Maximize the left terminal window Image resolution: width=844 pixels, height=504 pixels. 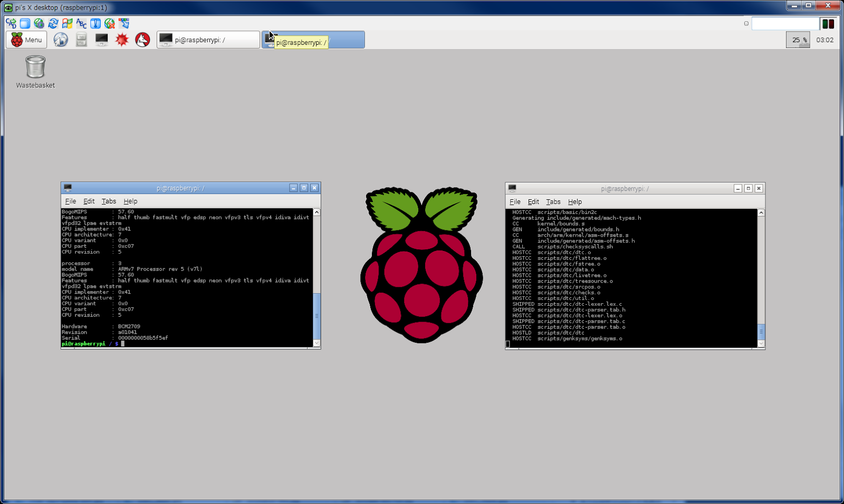(304, 188)
